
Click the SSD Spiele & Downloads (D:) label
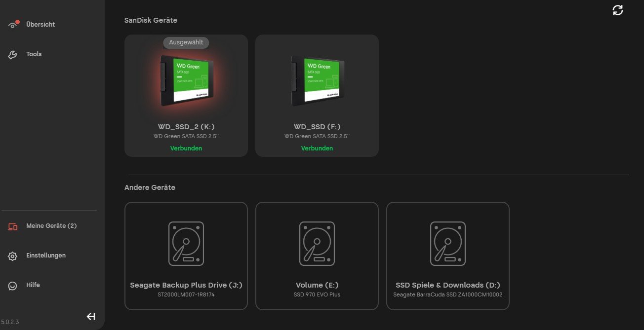coord(448,285)
